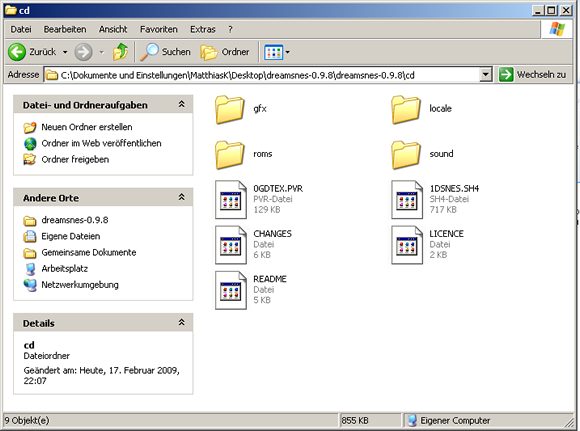580x431 pixels.
Task: Click the green Zurück back arrow
Action: click(x=17, y=52)
